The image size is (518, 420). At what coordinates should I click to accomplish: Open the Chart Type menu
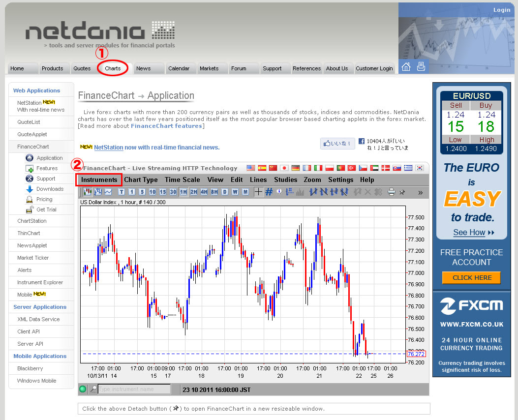(141, 180)
